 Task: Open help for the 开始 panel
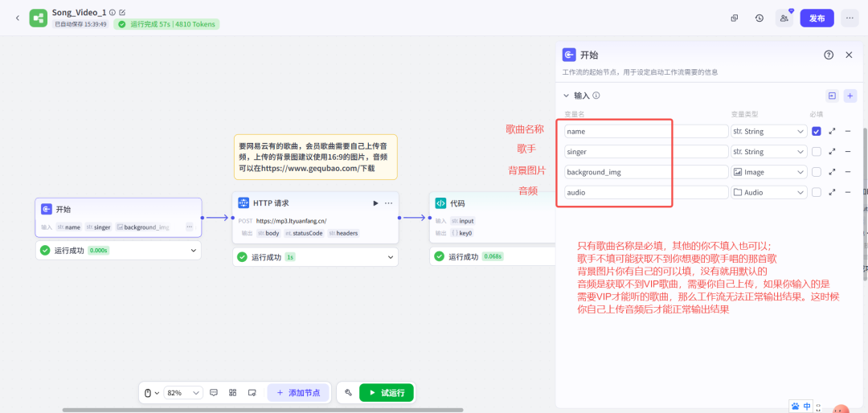pyautogui.click(x=829, y=55)
